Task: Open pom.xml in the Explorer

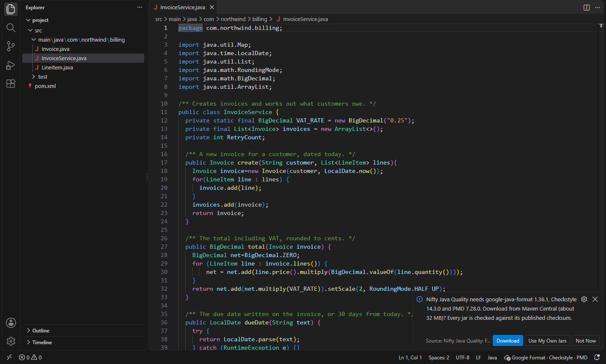Action: pyautogui.click(x=83, y=86)
